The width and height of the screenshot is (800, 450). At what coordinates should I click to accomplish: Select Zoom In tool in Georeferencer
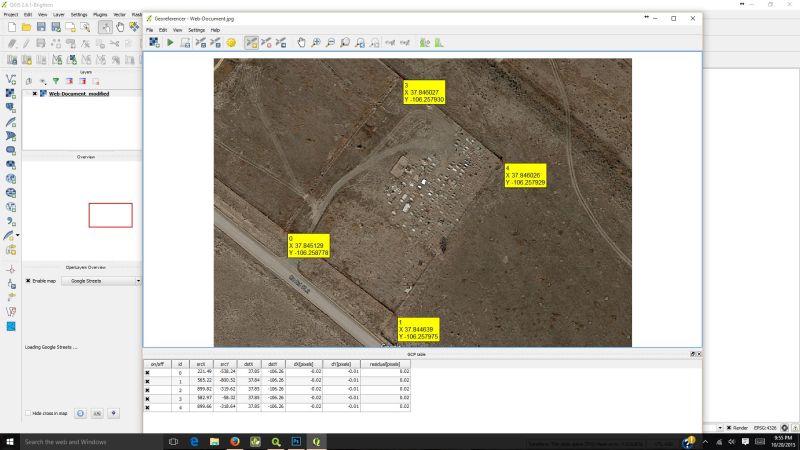click(x=316, y=43)
